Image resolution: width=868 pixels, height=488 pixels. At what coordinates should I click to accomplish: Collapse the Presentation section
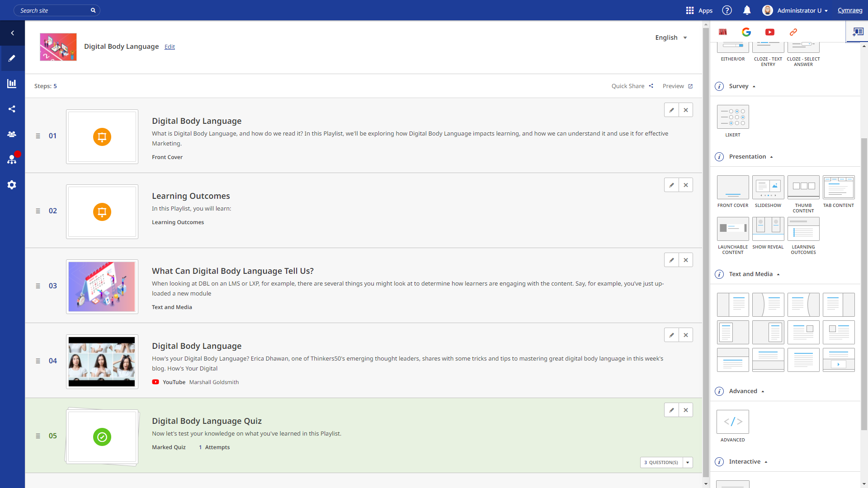point(771,157)
